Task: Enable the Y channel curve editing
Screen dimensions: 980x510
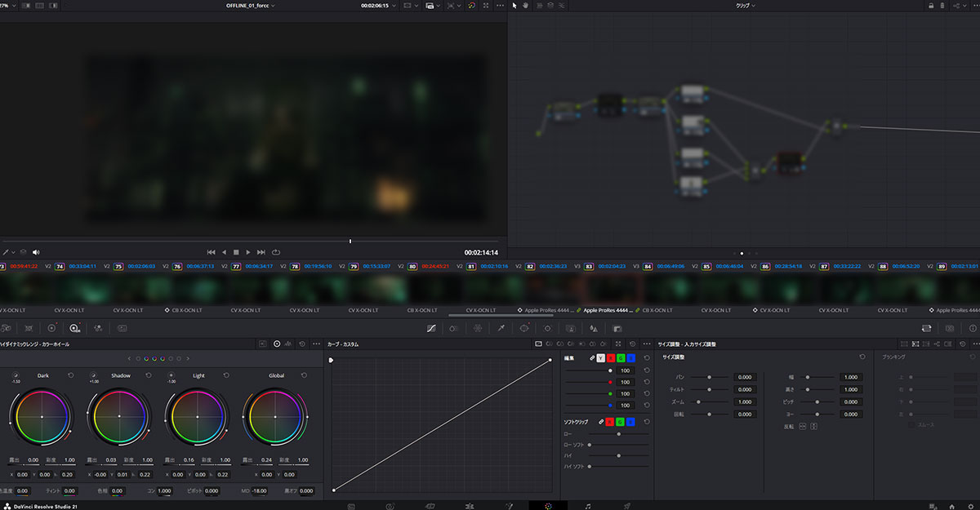Action: pyautogui.click(x=601, y=357)
